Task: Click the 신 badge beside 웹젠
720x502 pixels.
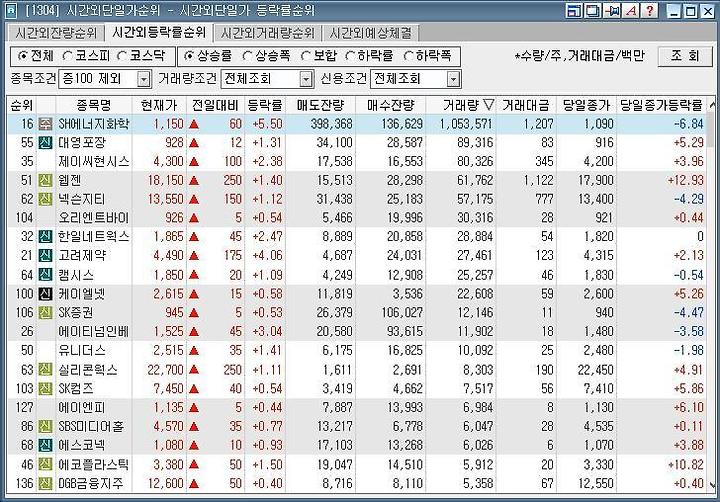Action: pyautogui.click(x=45, y=180)
